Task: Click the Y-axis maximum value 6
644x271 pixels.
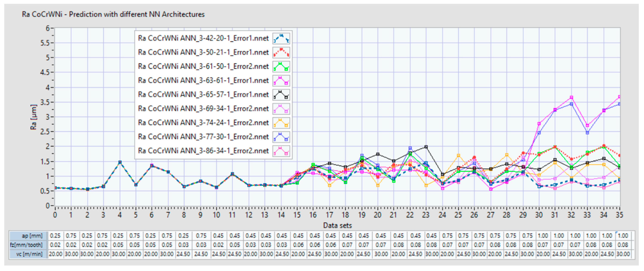Action: tap(47, 28)
